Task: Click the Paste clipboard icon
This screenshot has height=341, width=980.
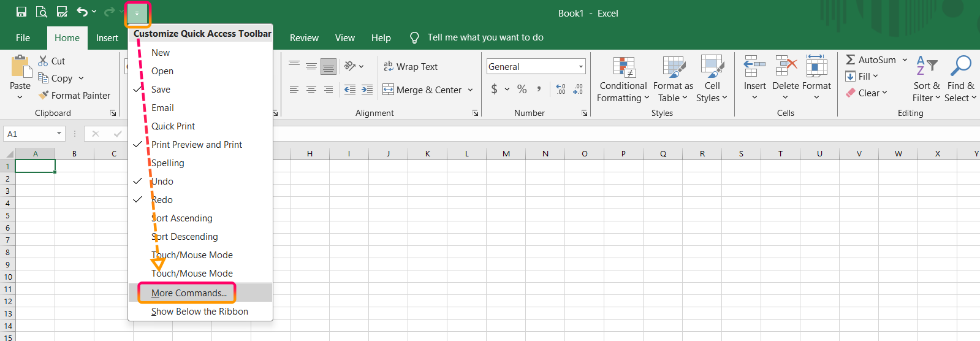Action: pos(20,67)
